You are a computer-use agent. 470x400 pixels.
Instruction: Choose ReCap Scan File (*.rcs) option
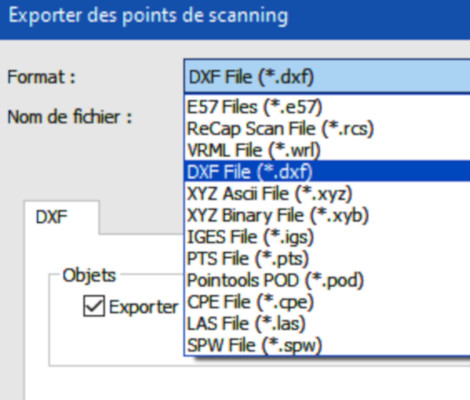coord(327,128)
